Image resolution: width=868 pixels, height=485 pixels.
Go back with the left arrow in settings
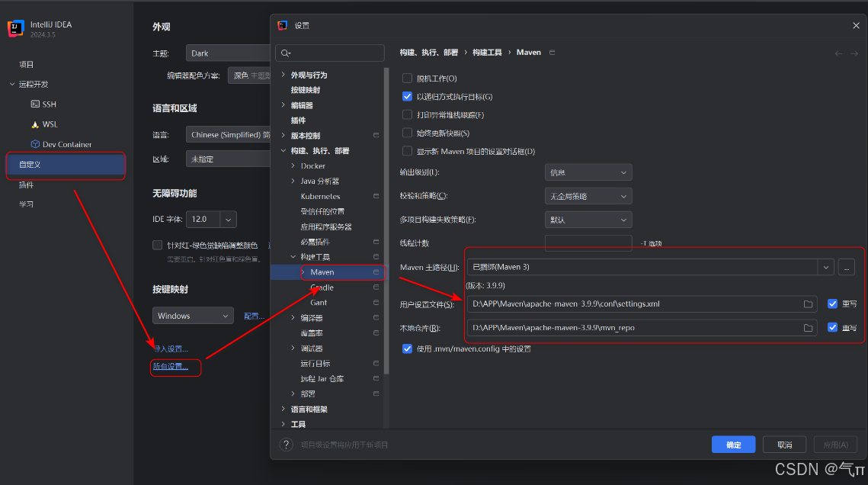tap(838, 53)
